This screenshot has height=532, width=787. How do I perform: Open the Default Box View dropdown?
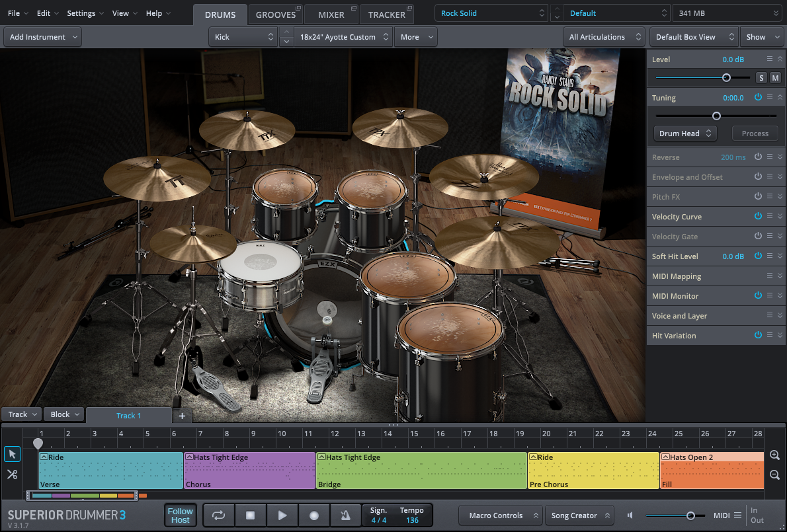pos(694,37)
